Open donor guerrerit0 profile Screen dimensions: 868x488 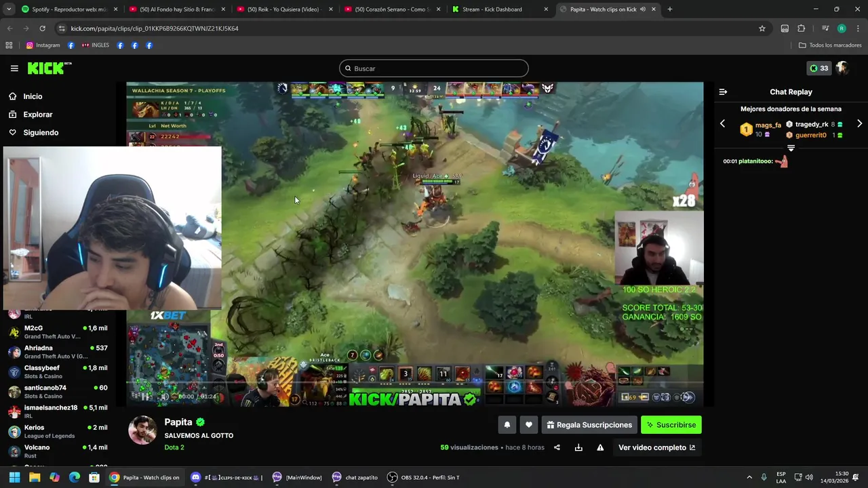(x=811, y=136)
